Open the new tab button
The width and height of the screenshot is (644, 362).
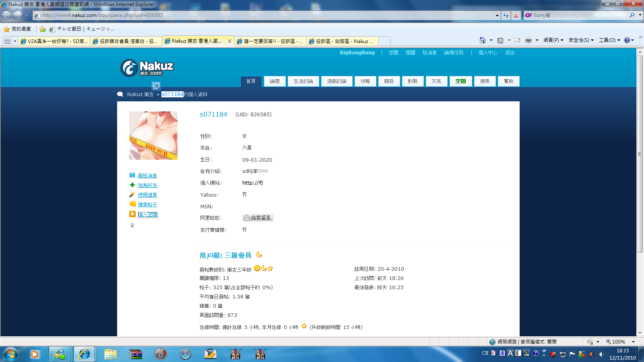click(x=384, y=41)
